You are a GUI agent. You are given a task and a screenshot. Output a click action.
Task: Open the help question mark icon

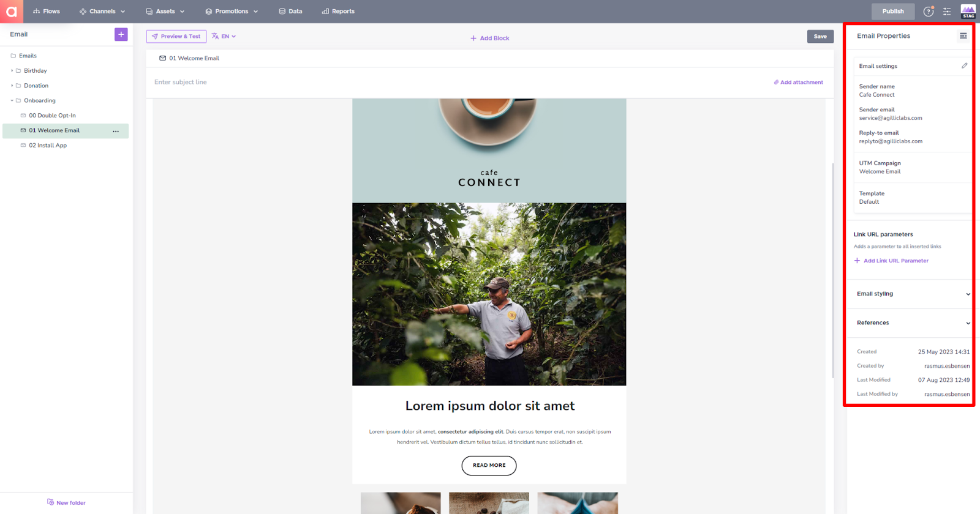coord(929,12)
